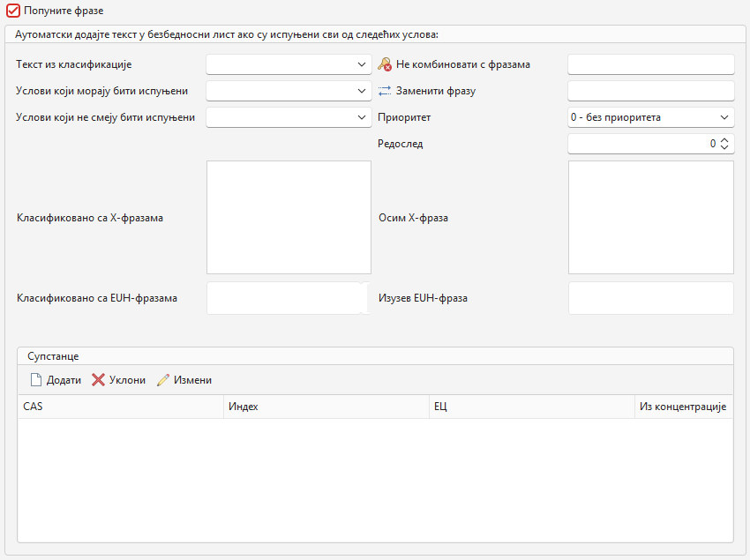Click the Не комбиновати с фразама input field
This screenshot has width=750, height=560.
point(650,64)
